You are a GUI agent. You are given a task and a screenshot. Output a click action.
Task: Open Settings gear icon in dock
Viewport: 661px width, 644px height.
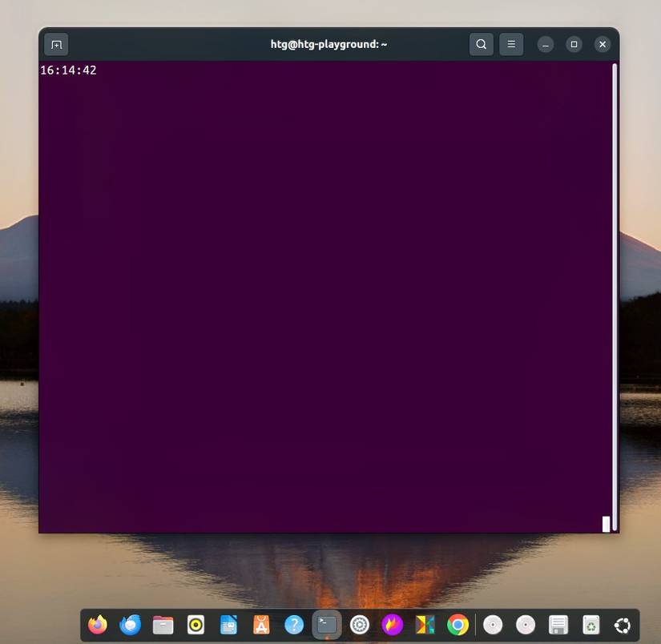(360, 625)
